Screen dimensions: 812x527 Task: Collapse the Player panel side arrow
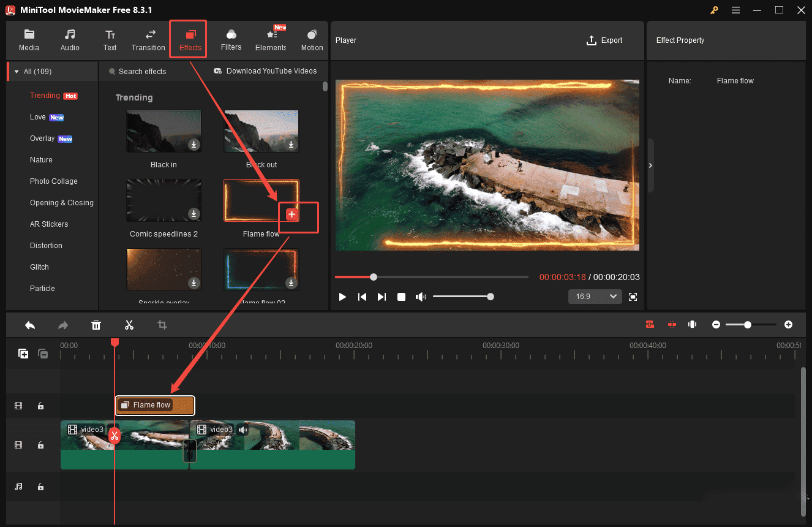click(x=650, y=165)
